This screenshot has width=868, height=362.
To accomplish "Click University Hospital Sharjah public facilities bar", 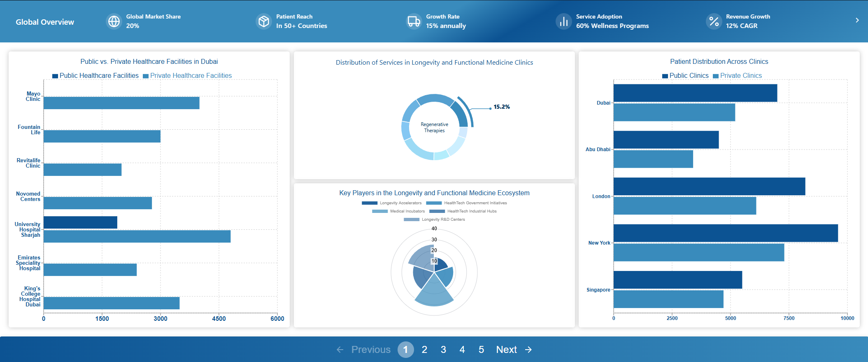I will coord(80,222).
